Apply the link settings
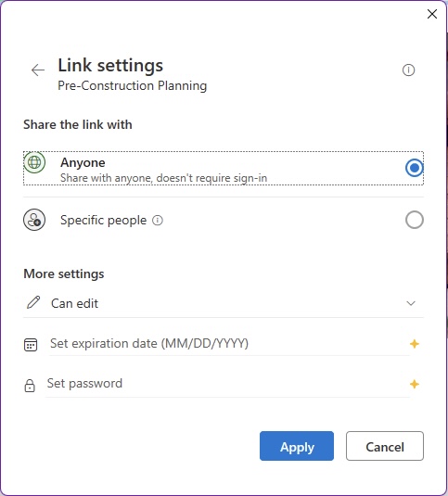 (x=297, y=446)
